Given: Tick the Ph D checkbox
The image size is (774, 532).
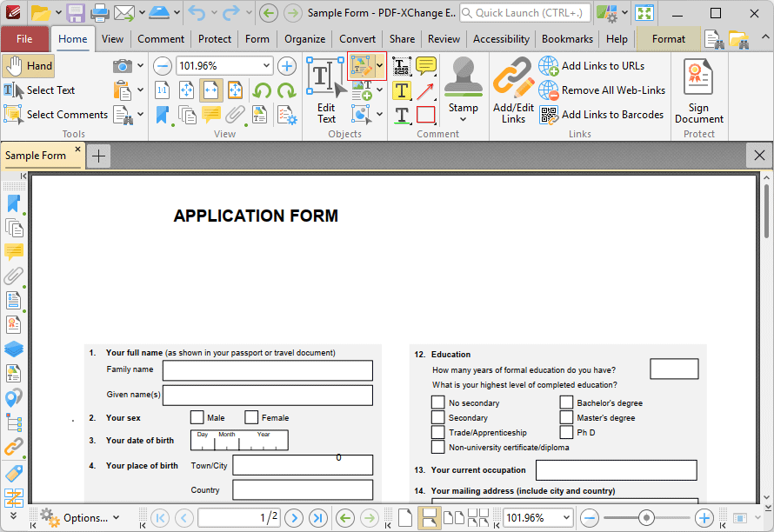Looking at the screenshot, I should (x=566, y=432).
